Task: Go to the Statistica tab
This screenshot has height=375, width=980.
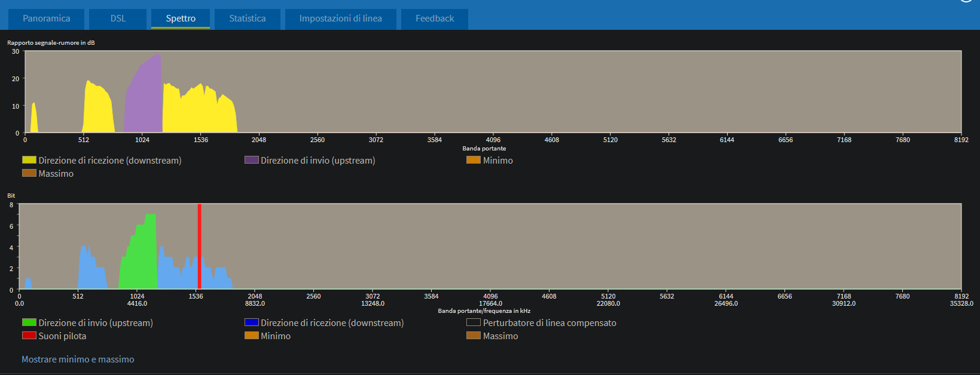Action: (x=247, y=19)
